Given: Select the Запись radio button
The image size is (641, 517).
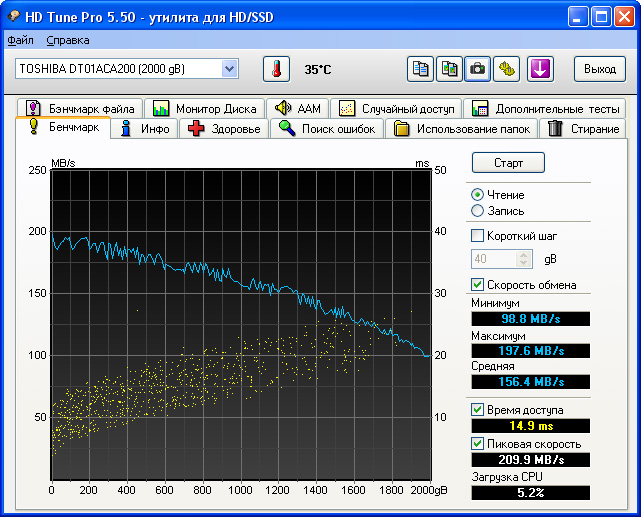Looking at the screenshot, I should (x=478, y=211).
